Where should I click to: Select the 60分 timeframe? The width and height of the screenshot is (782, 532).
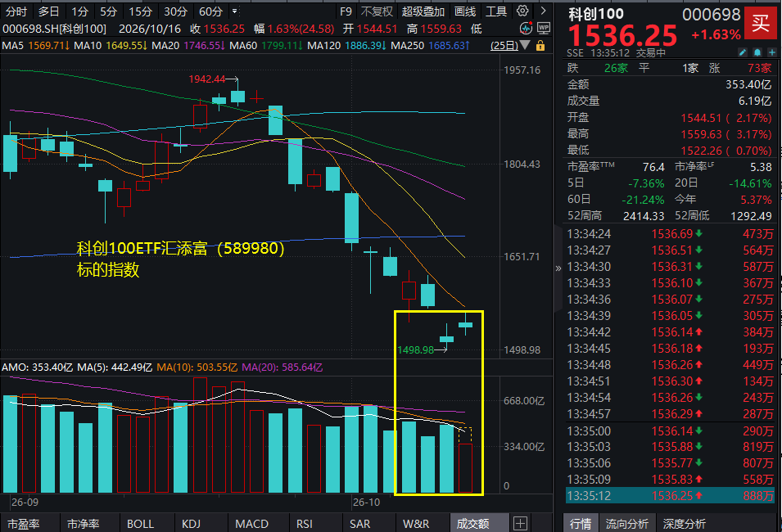(210, 11)
